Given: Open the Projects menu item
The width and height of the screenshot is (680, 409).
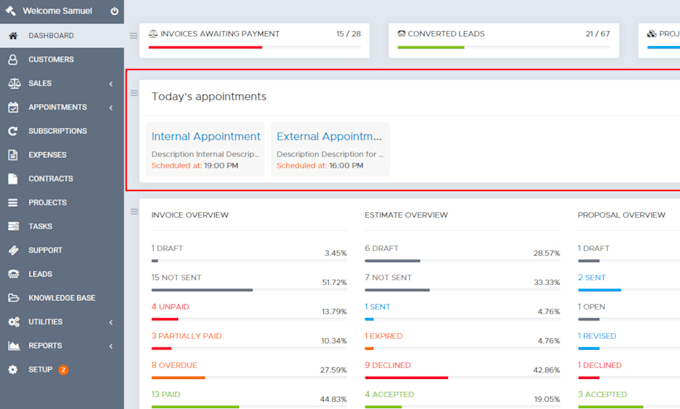Looking at the screenshot, I should 47,203.
